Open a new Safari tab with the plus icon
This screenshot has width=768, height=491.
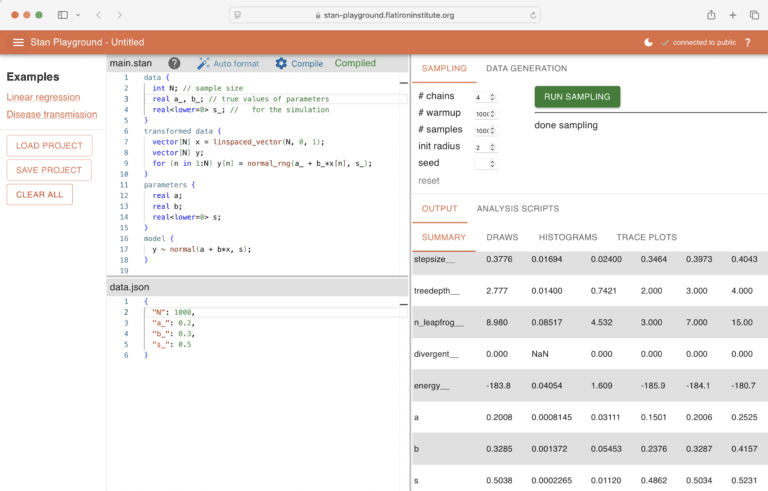(x=733, y=15)
